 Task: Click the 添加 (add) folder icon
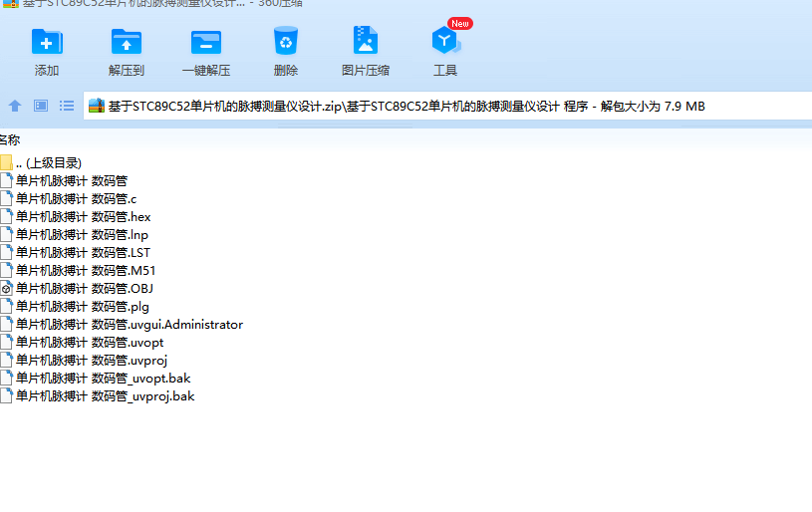click(x=47, y=42)
